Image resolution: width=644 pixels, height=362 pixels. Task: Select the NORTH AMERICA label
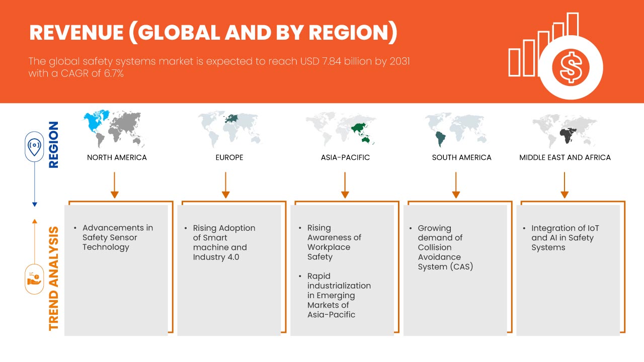coord(117,157)
